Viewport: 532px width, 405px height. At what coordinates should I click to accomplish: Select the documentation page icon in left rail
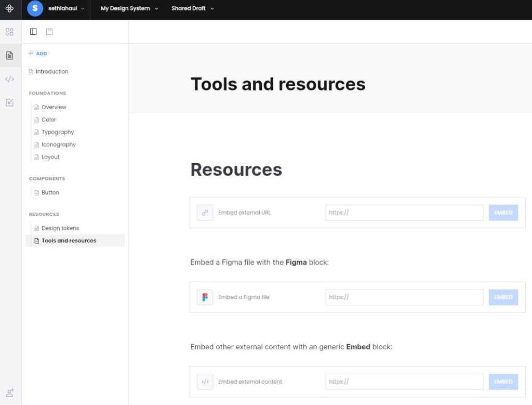click(9, 55)
